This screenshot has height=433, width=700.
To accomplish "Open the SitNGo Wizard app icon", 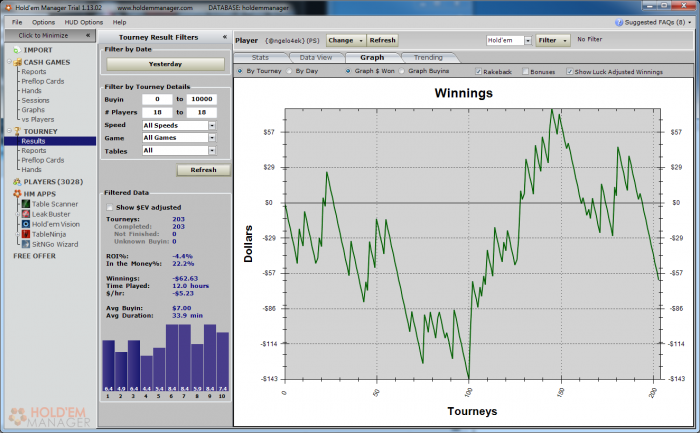I will (26, 244).
